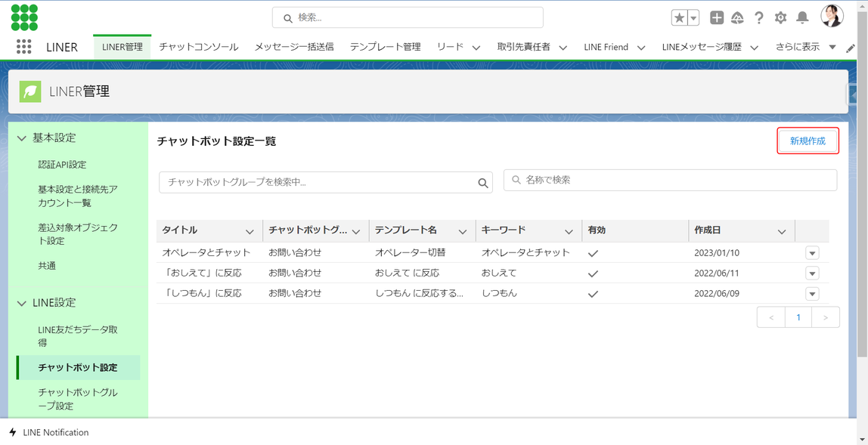Go to previous page arrow
This screenshot has height=445, width=868.
click(771, 317)
